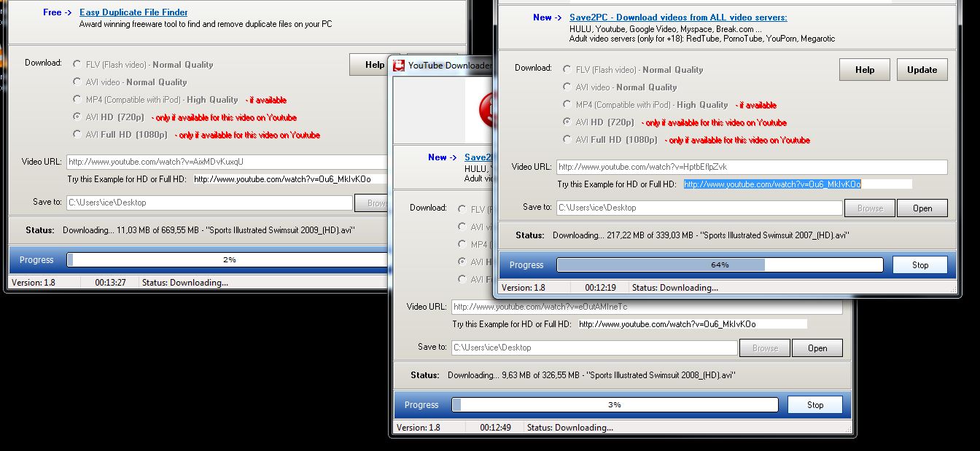
Task: Select MP4 High Quality in the 2009 download window
Action: [77, 99]
